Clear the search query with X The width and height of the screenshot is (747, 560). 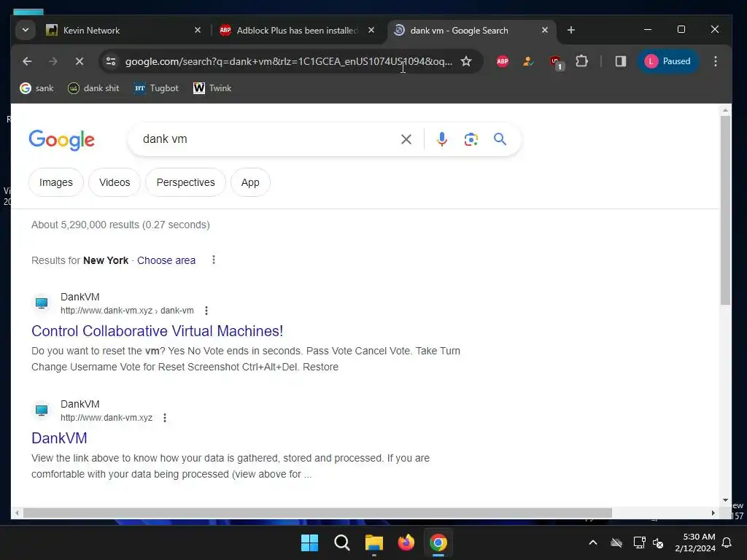[x=406, y=139]
